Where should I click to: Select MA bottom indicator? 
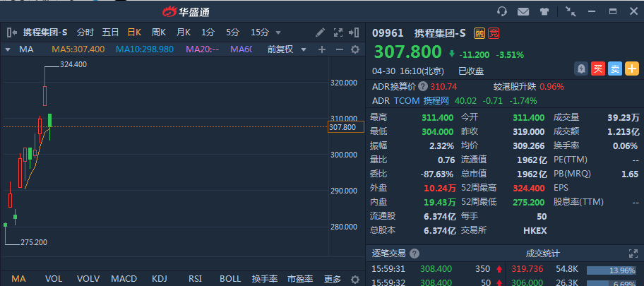coord(18,279)
